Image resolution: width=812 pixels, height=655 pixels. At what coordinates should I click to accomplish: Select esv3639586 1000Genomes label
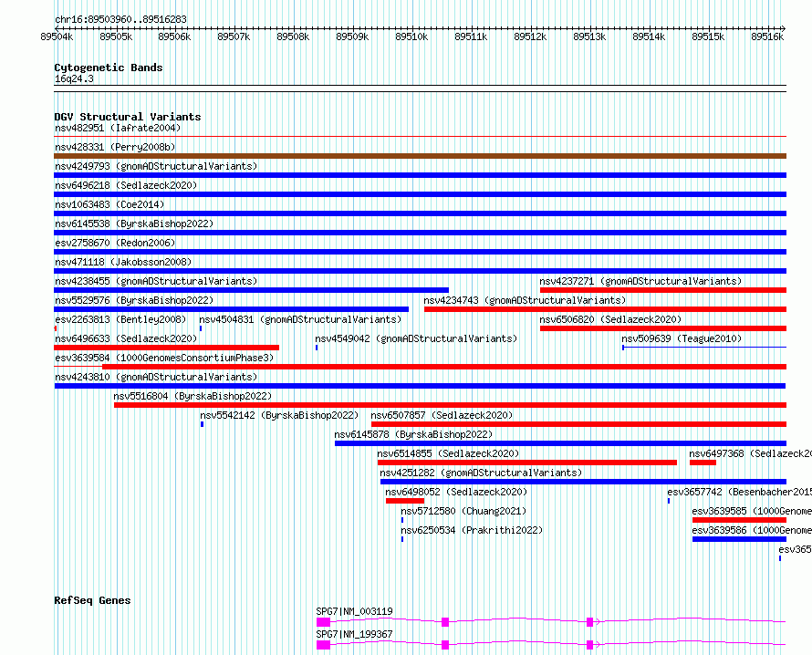(752, 530)
